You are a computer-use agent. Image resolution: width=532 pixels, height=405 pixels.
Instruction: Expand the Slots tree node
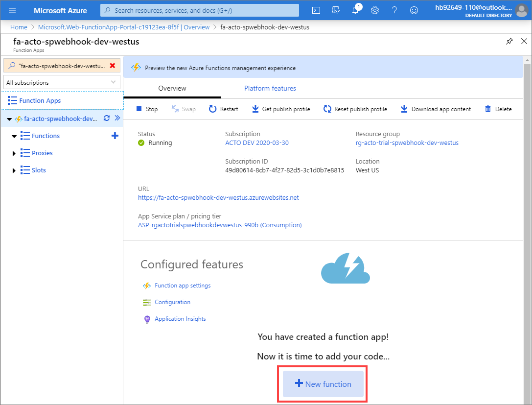pos(14,170)
